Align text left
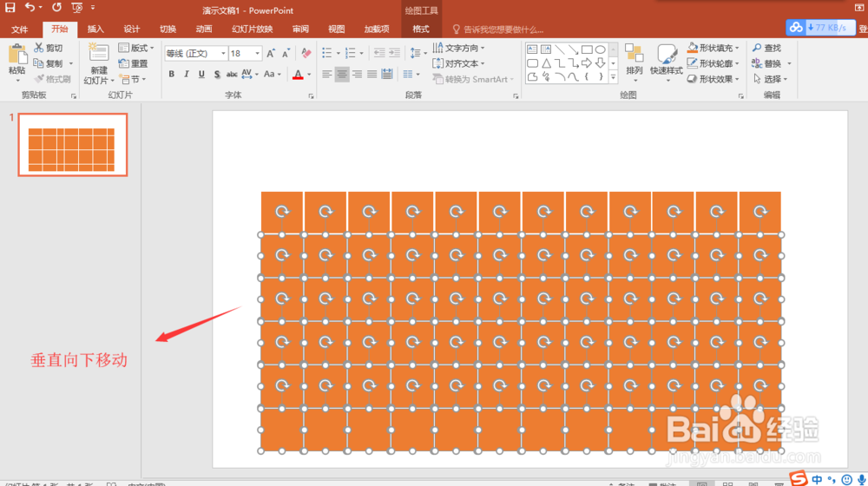The height and width of the screenshot is (486, 868). coord(327,74)
